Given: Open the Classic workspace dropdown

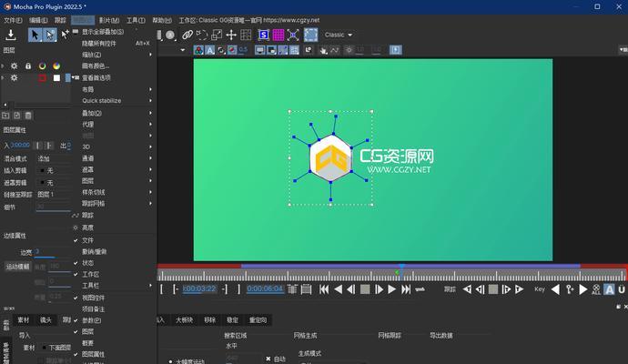Looking at the screenshot, I should pos(339,35).
